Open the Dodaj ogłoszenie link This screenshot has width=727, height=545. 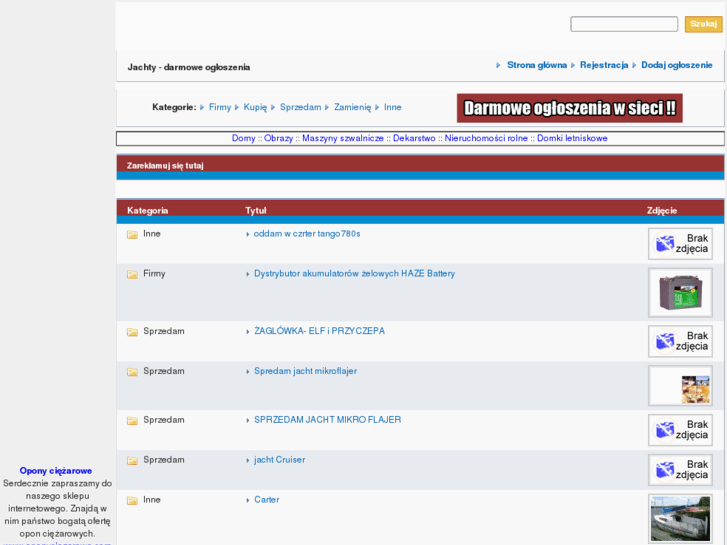click(676, 65)
